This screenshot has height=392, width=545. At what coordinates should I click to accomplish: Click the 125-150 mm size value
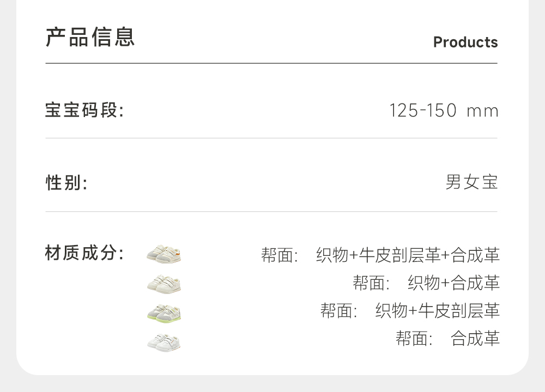click(x=444, y=111)
